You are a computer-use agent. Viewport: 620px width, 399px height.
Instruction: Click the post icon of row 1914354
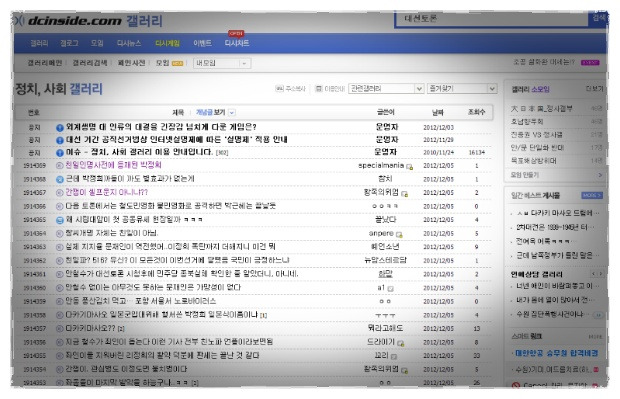click(60, 370)
